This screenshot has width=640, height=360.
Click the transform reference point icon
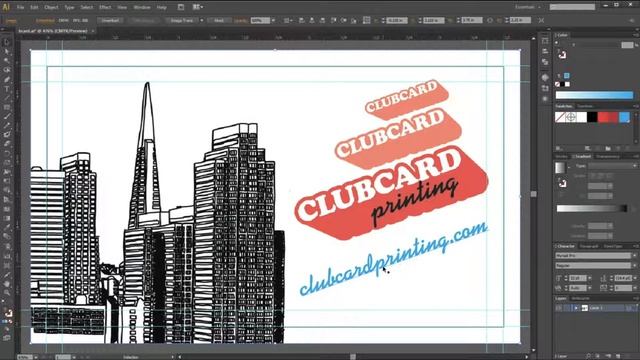point(367,20)
